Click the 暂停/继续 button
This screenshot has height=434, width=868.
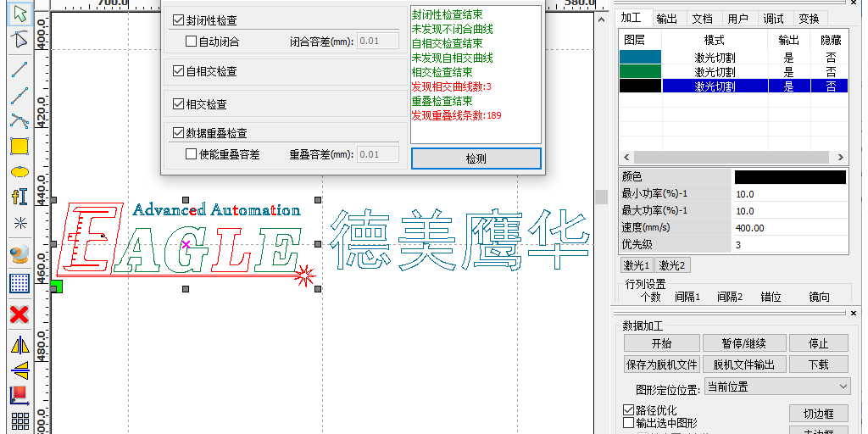pyautogui.click(x=744, y=343)
